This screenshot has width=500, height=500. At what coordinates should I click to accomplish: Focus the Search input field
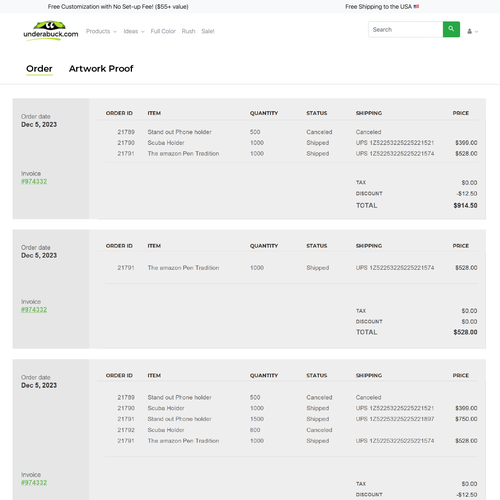pos(406,29)
